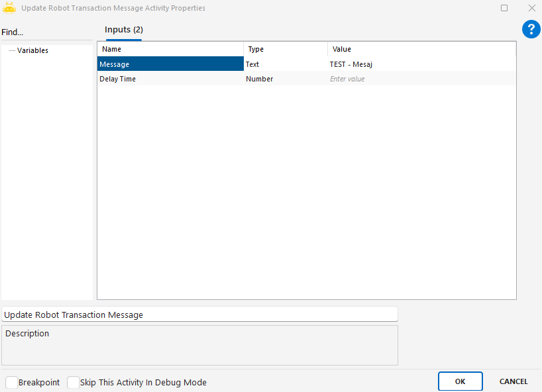
Task: Switch to the Inputs (2) tab
Action: point(124,30)
